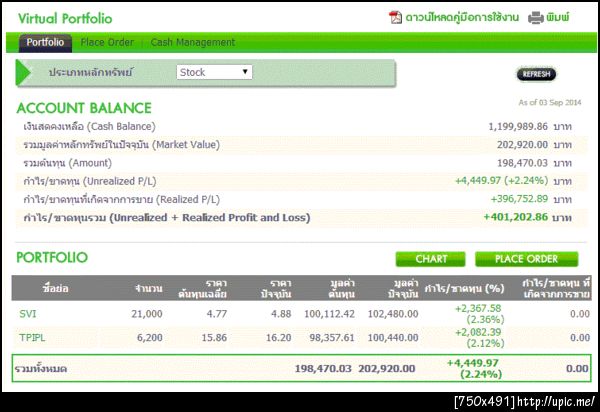Click SVI cost value 100,112.42
600x412 pixels.
329,314
